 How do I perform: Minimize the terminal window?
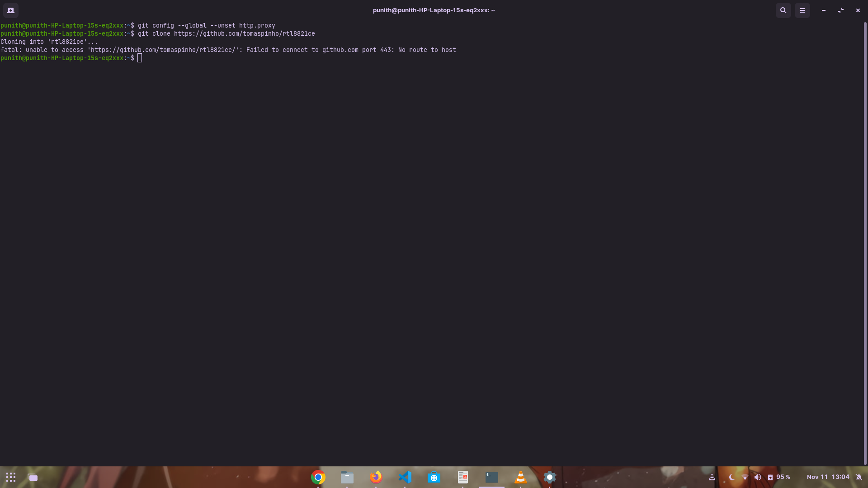[824, 10]
